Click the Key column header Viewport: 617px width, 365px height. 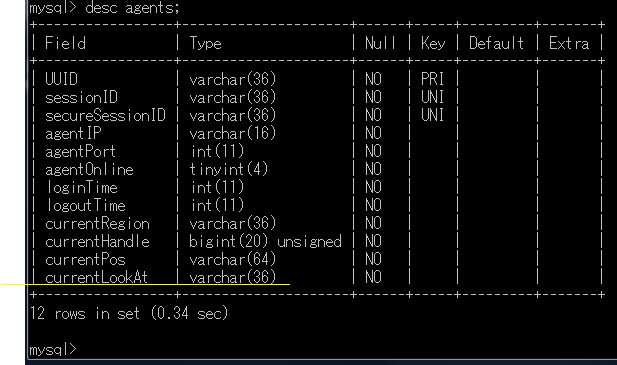pyautogui.click(x=433, y=43)
